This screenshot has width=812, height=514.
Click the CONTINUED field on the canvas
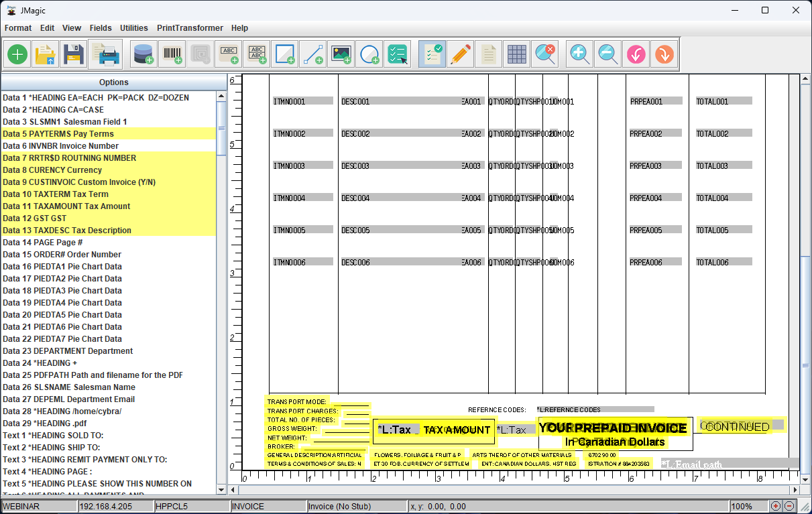(x=741, y=426)
